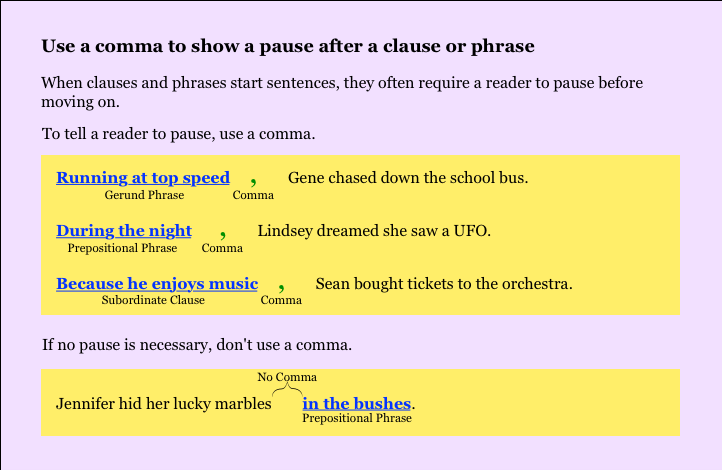722x470 pixels.
Task: Open the "During the night" link
Action: (124, 231)
